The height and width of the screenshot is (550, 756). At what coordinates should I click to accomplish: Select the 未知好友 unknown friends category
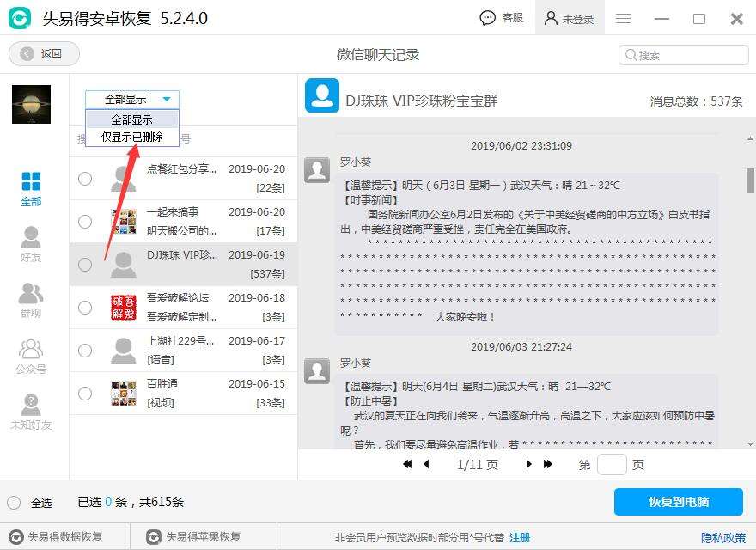31,412
